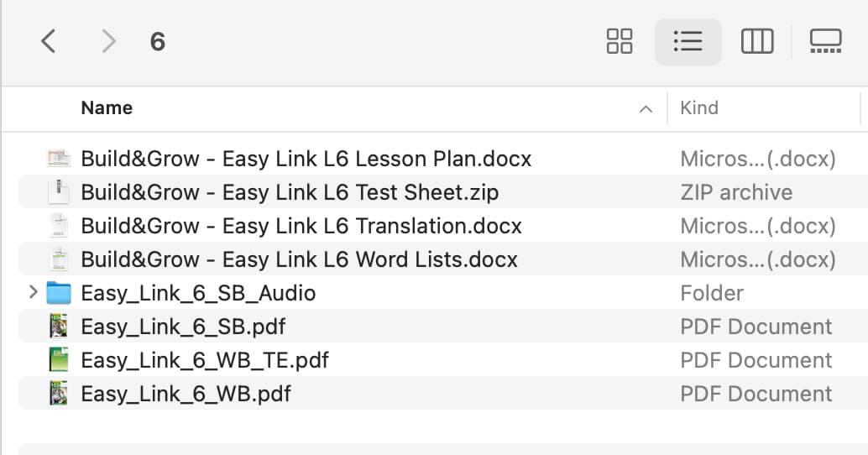Screen dimensions: 868x455
Task: Switch to gallery view
Action: pos(825,41)
